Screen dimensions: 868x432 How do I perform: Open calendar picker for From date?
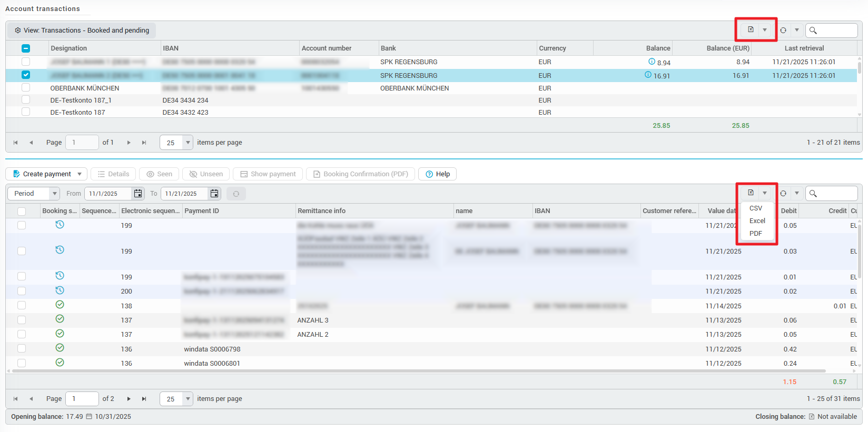tap(138, 194)
